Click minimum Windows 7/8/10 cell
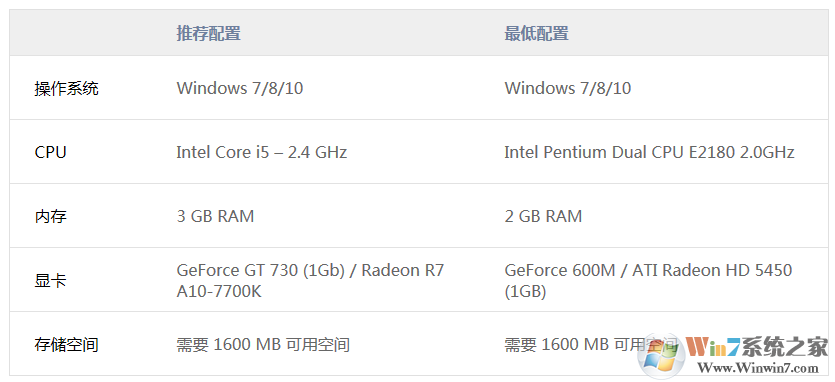835x382 pixels. pyautogui.click(x=568, y=88)
